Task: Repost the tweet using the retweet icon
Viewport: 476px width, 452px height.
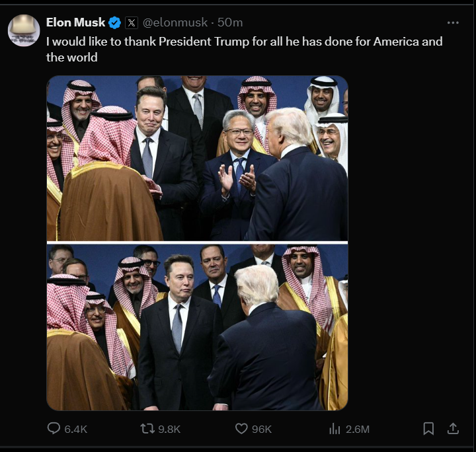Action: click(147, 429)
